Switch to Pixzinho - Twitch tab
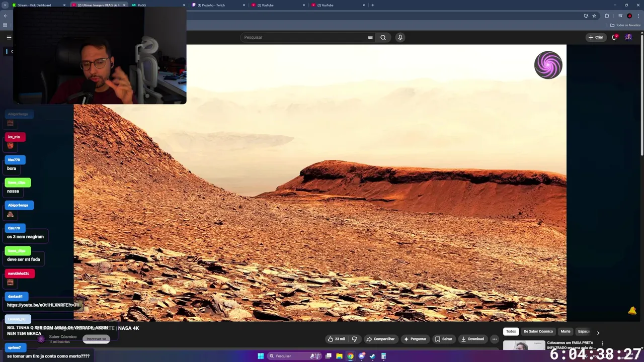The image size is (644, 362). (217, 5)
